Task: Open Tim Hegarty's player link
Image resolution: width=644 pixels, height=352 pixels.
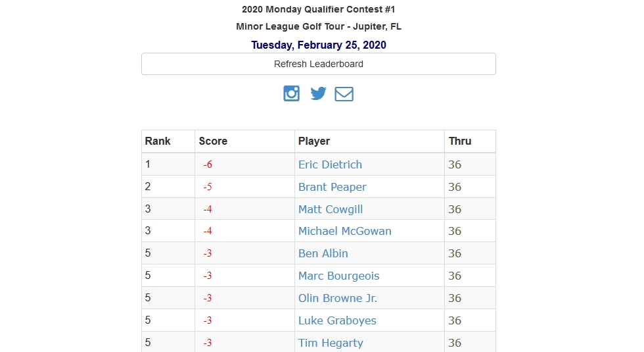Action: [330, 343]
